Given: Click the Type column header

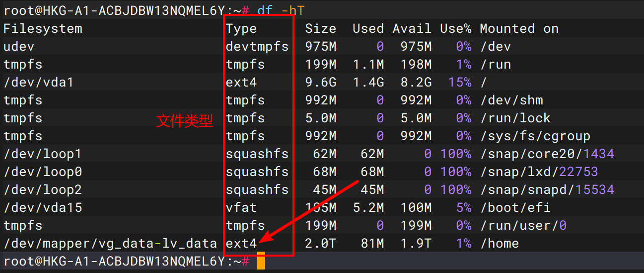Looking at the screenshot, I should point(241,29).
